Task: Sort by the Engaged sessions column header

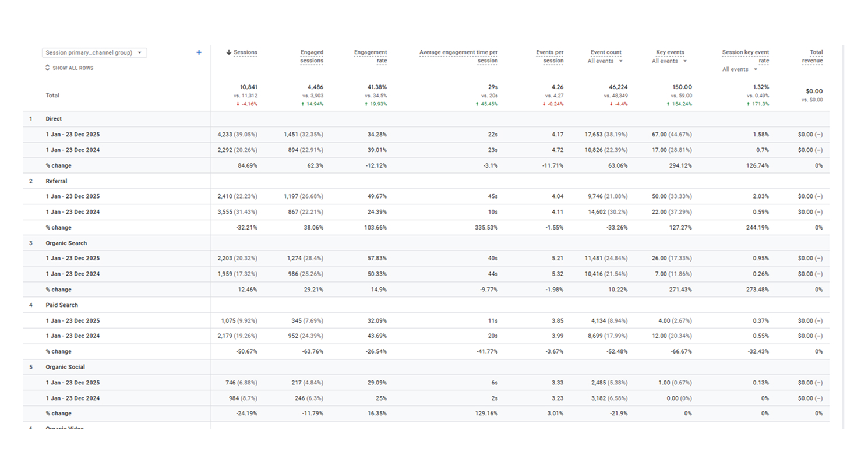Action: click(x=312, y=57)
